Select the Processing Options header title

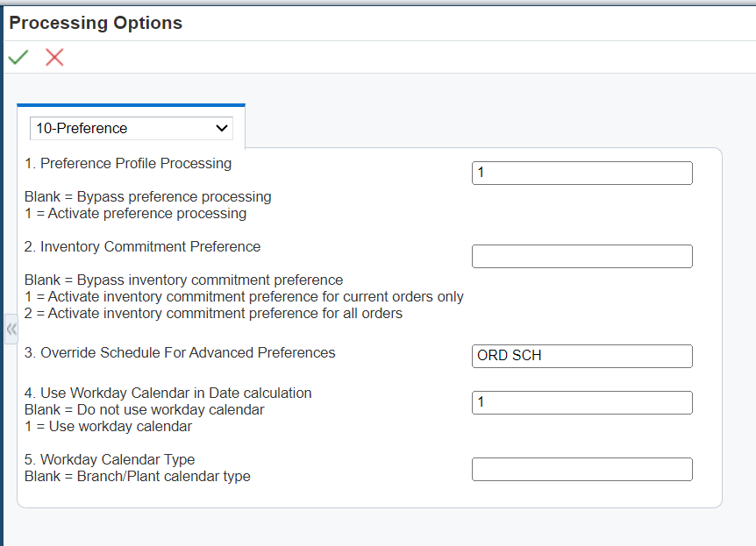coord(96,23)
